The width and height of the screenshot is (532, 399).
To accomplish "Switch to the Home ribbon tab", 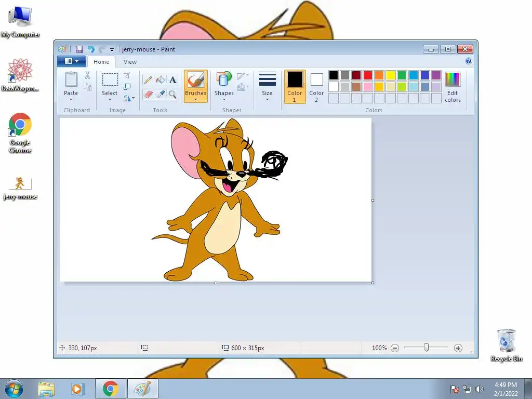I will point(101,62).
